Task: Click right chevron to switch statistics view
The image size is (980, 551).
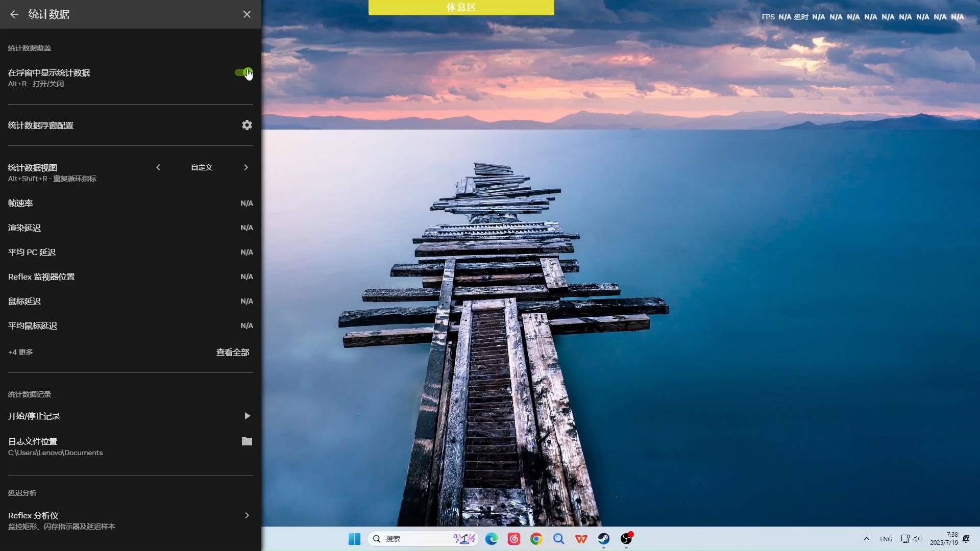Action: 246,167
